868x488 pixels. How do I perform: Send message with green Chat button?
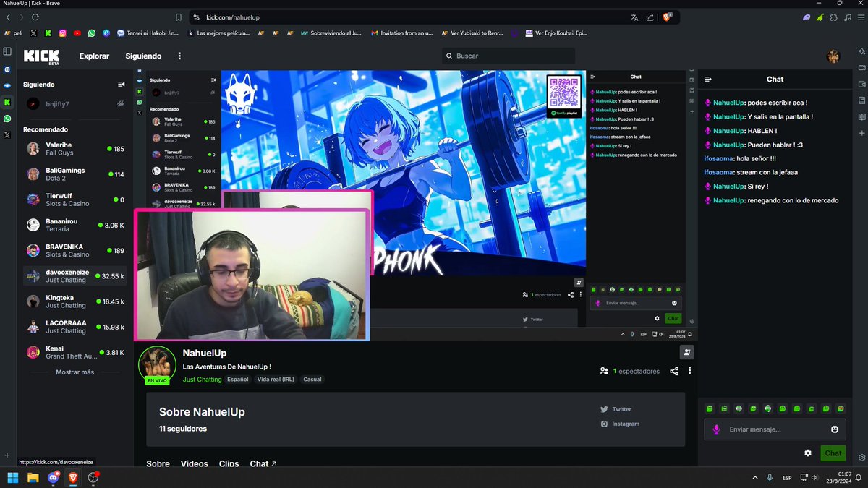point(833,453)
